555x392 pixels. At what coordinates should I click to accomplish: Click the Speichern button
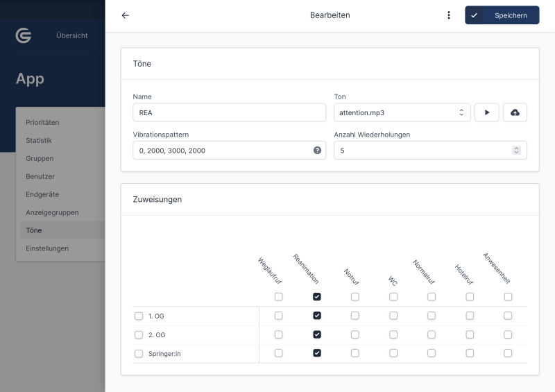(x=502, y=15)
